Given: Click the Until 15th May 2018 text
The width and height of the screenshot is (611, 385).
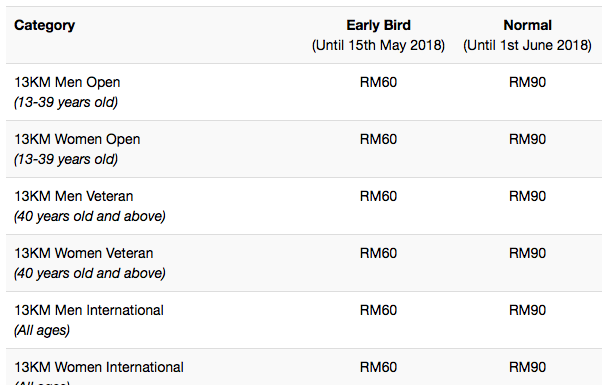Looking at the screenshot, I should tap(378, 45).
